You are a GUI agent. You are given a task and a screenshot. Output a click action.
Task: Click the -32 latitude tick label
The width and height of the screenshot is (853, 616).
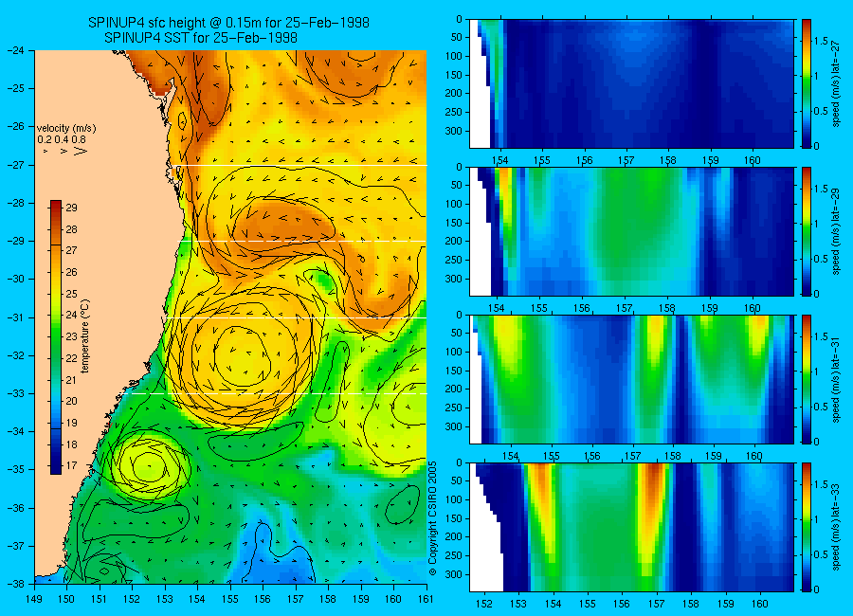pyautogui.click(x=14, y=355)
